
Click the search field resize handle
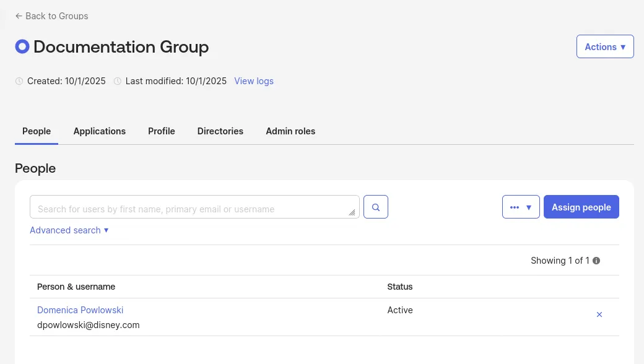coord(352,212)
